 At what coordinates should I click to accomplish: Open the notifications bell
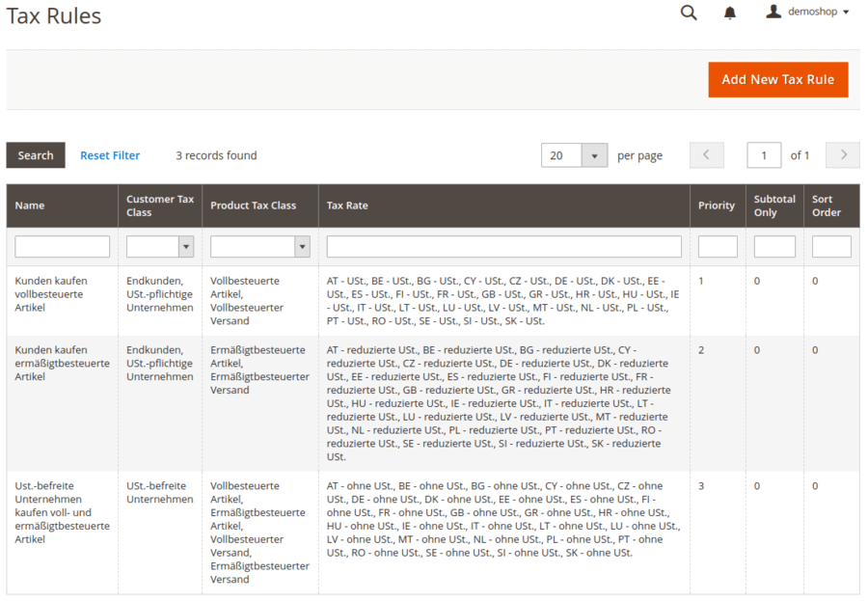pos(730,13)
